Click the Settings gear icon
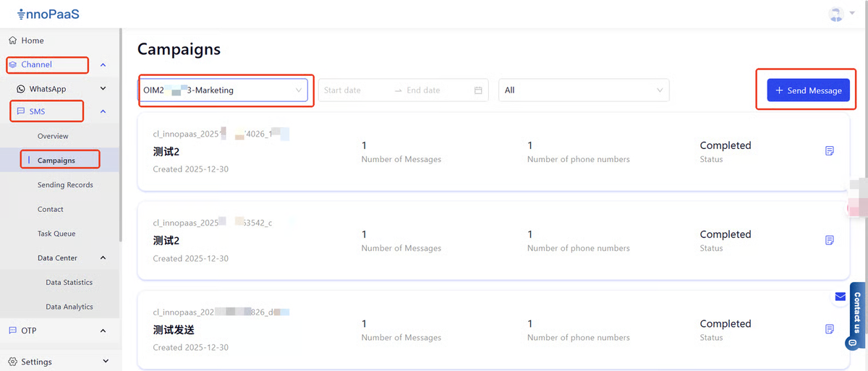The height and width of the screenshot is (371, 868). pos(12,362)
